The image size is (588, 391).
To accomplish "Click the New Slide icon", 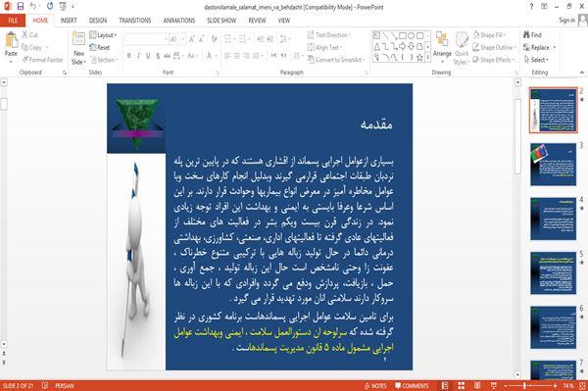I will pyautogui.click(x=78, y=39).
